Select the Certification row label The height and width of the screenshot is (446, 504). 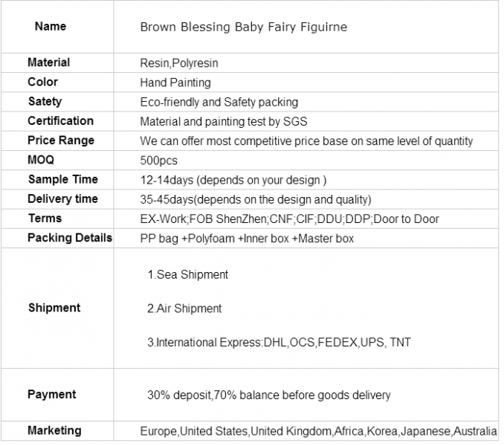tap(60, 121)
